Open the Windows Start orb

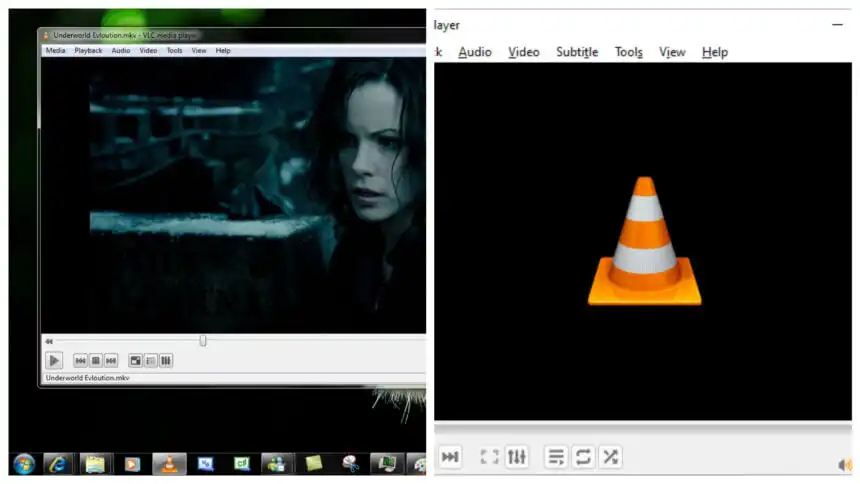(24, 464)
